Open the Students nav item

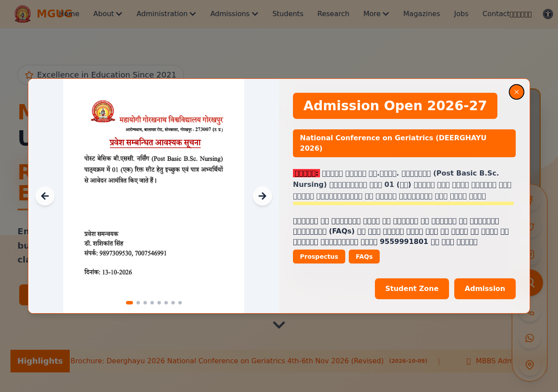pos(288,14)
